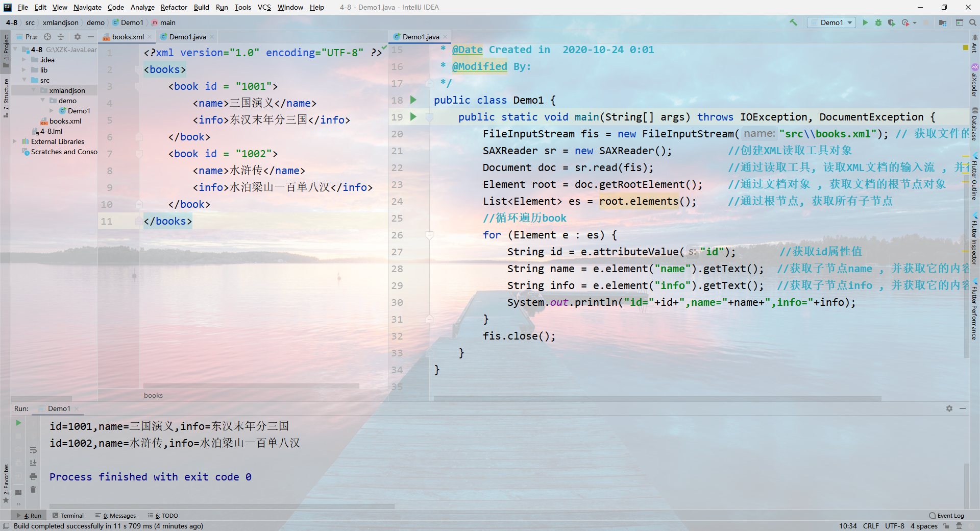Viewport: 980px width, 531px height.
Task: Run Demo1 with Coverage from the toolbar
Action: point(892,22)
